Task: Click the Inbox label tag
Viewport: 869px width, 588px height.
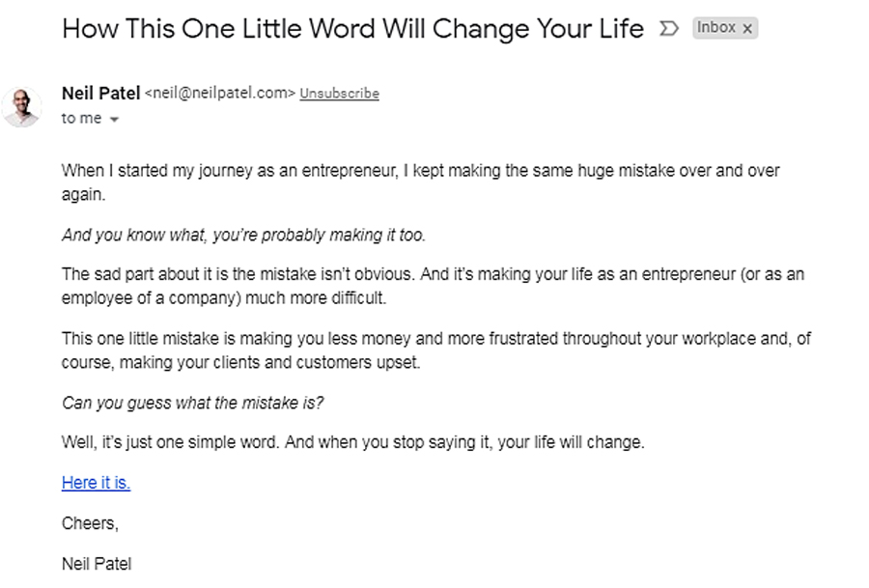Action: pyautogui.click(x=715, y=28)
